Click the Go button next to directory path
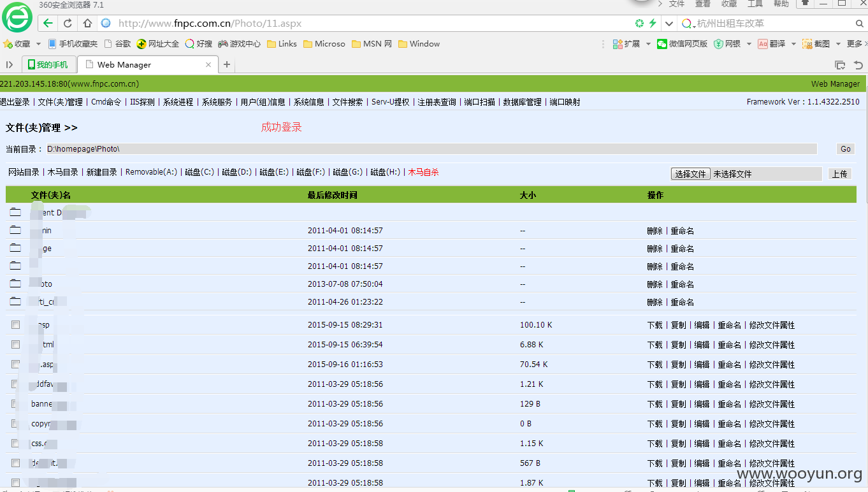 tap(846, 148)
